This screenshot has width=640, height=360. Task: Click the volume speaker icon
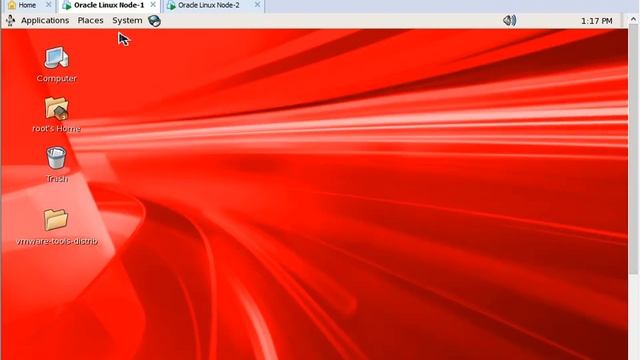[509, 20]
